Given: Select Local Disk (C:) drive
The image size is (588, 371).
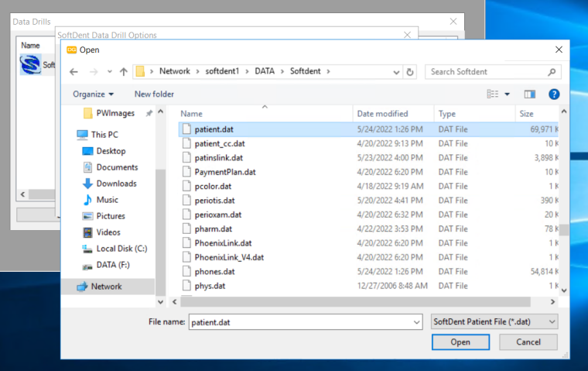Looking at the screenshot, I should coord(121,249).
